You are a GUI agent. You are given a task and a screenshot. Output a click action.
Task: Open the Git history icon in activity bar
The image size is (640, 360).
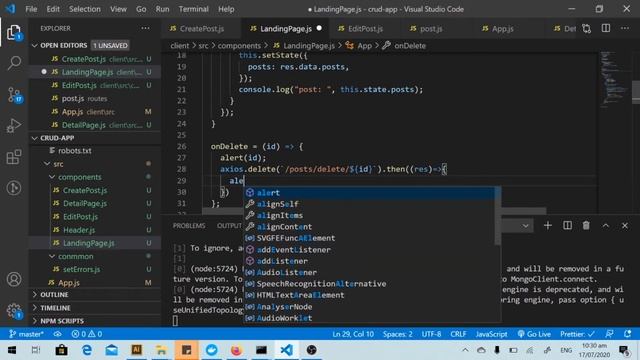(x=14, y=188)
